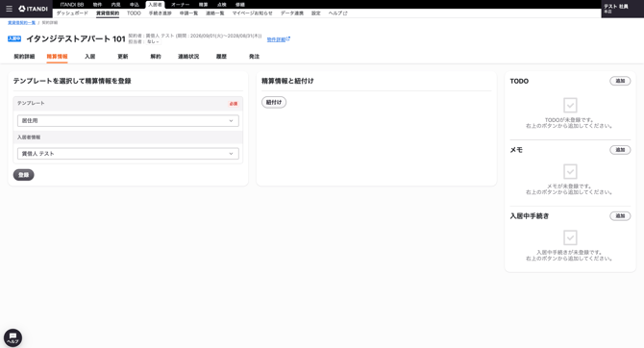Click the 紐付け button

coord(274,102)
